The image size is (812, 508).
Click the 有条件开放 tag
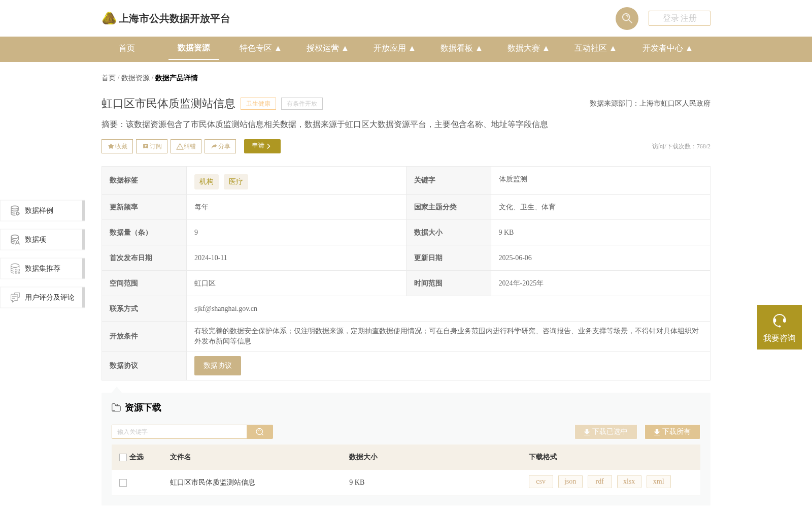point(302,104)
